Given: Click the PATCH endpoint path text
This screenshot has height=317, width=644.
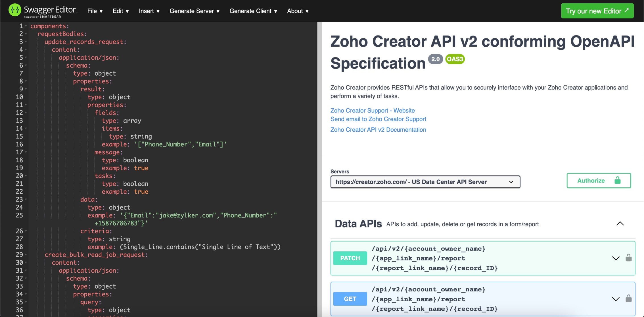Looking at the screenshot, I should pyautogui.click(x=435, y=258).
